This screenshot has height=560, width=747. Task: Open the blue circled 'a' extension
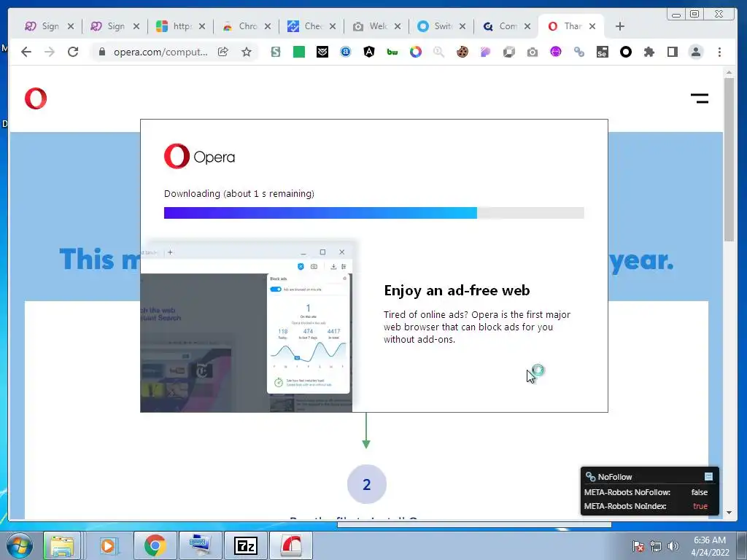click(345, 52)
